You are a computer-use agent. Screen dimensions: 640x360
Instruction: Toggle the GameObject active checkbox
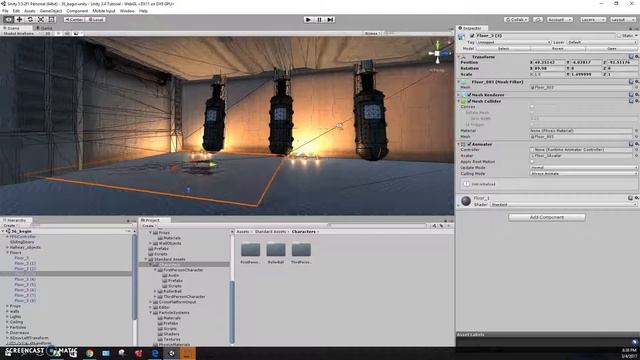[472, 36]
